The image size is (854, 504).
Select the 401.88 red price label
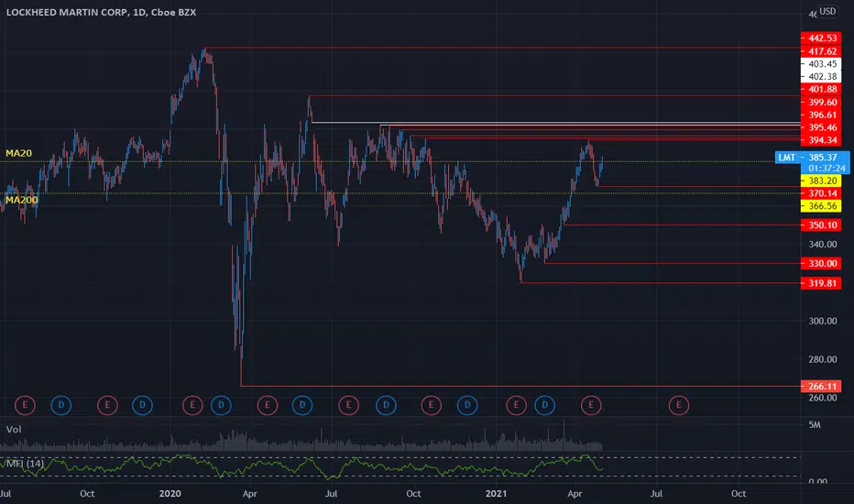click(x=821, y=90)
